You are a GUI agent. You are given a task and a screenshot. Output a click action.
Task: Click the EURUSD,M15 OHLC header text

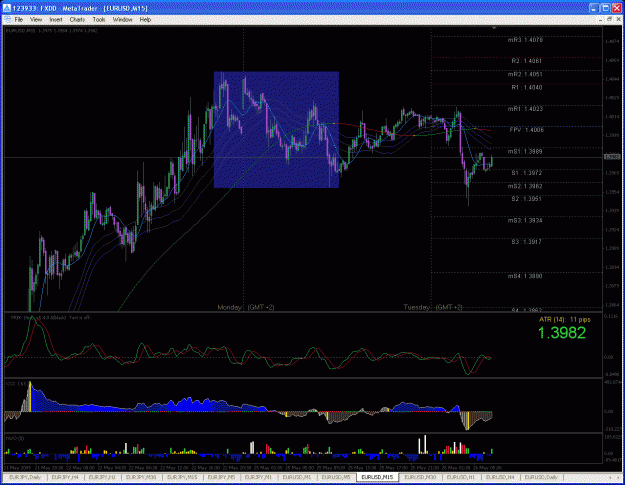click(51, 30)
